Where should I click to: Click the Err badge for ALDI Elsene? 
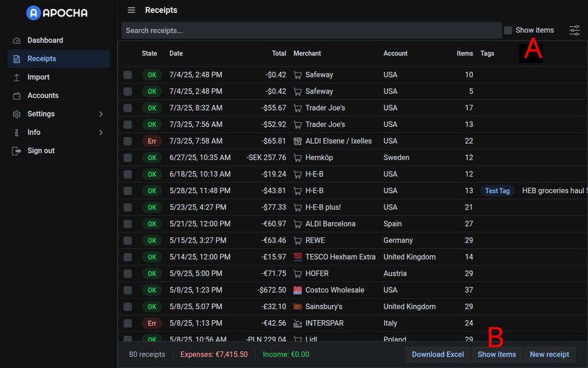pyautogui.click(x=152, y=141)
